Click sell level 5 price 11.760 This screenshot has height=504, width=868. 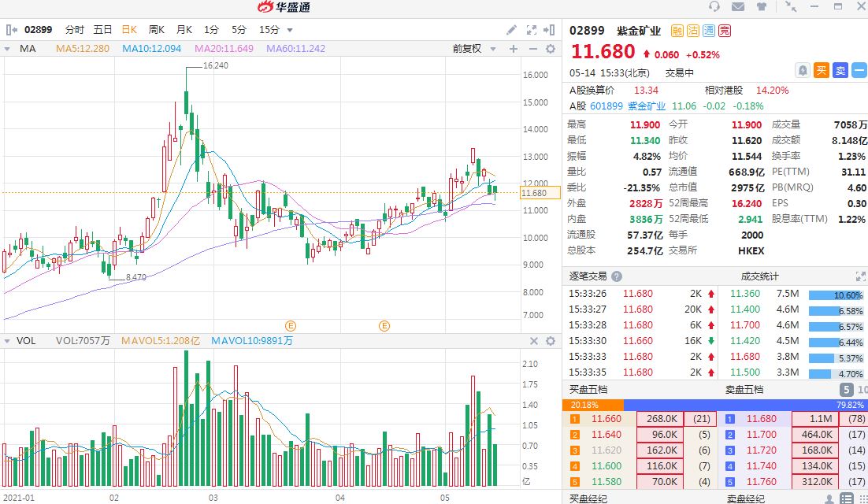(x=761, y=481)
